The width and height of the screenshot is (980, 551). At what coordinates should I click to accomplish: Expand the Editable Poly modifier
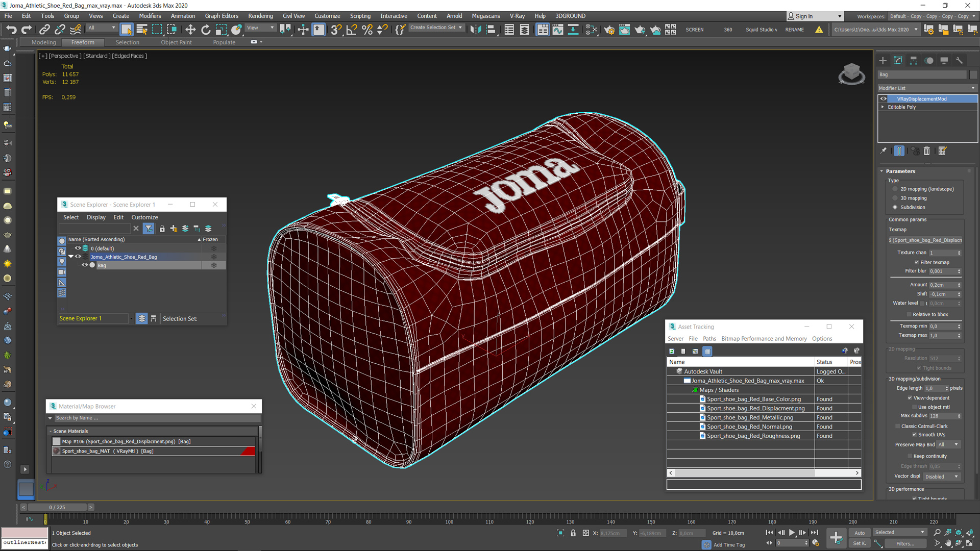(x=883, y=107)
